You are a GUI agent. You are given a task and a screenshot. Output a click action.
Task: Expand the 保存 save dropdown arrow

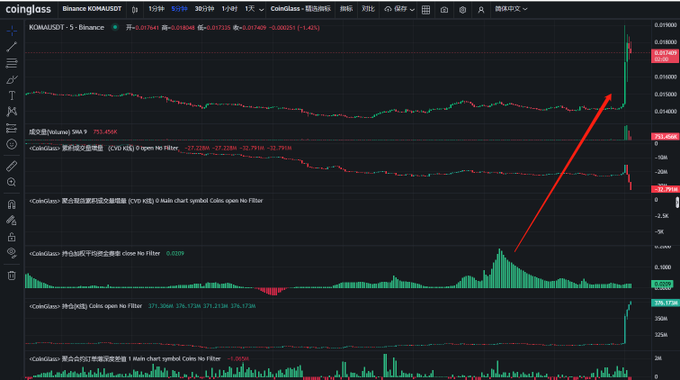(412, 10)
